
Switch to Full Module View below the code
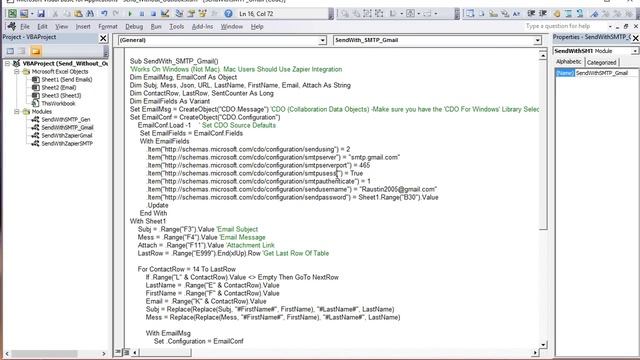pos(126,352)
